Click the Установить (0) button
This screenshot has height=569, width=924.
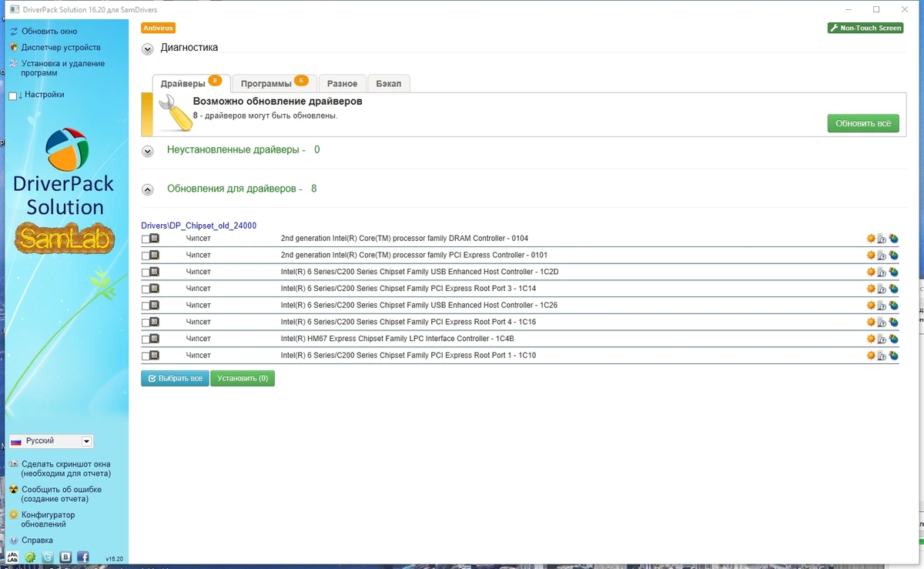(243, 378)
